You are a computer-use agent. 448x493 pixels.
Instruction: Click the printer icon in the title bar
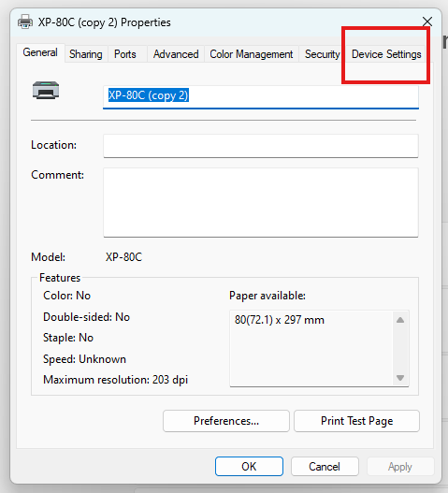coord(25,22)
